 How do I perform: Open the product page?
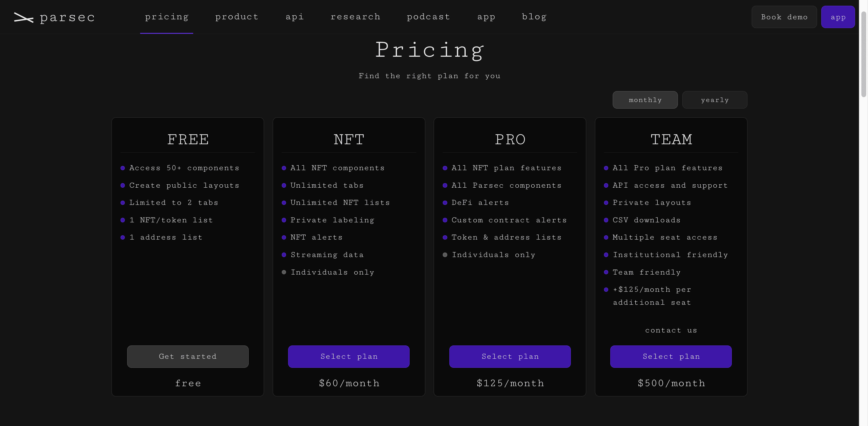click(x=237, y=17)
